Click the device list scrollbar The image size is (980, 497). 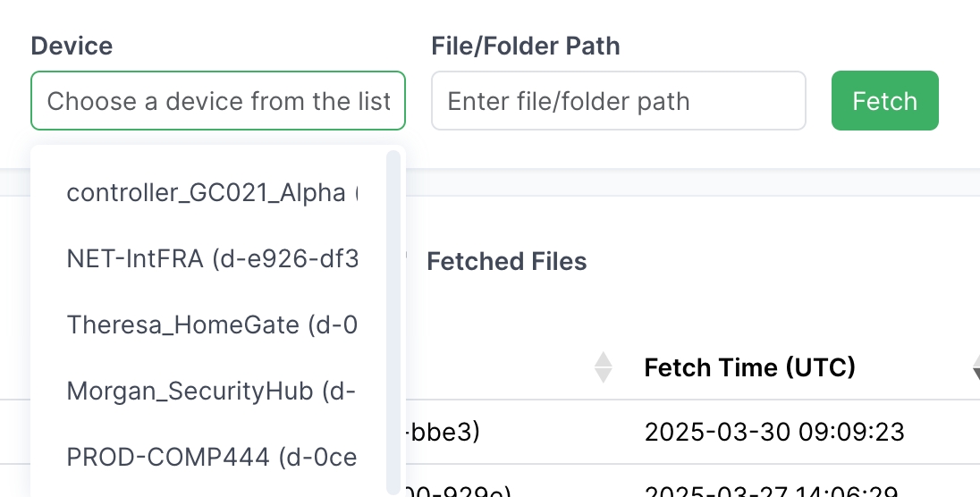pos(393,322)
